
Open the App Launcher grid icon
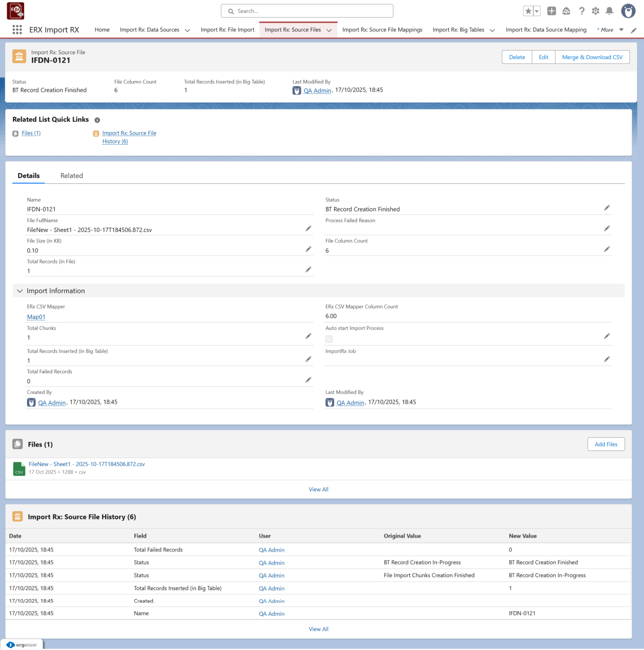click(17, 30)
